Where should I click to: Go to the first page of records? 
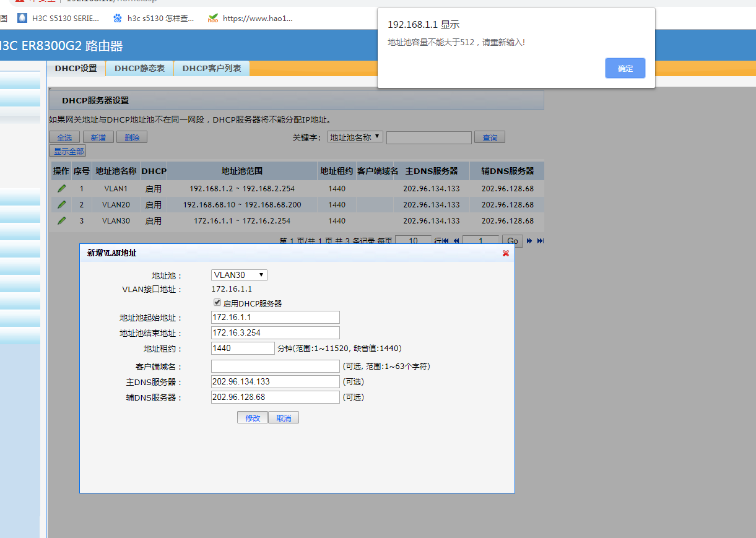pyautogui.click(x=446, y=241)
